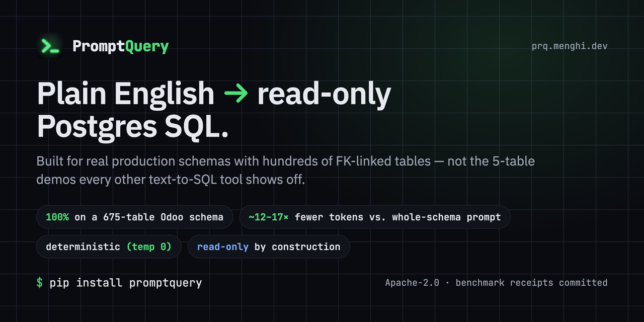Click the green '100%' text in badge
644x322 pixels.
(x=57, y=217)
